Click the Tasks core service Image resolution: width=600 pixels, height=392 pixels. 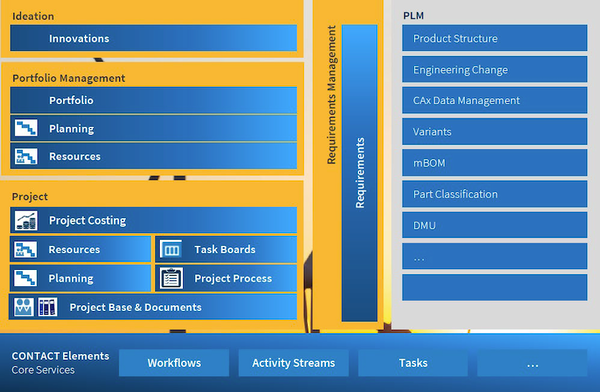(x=413, y=363)
